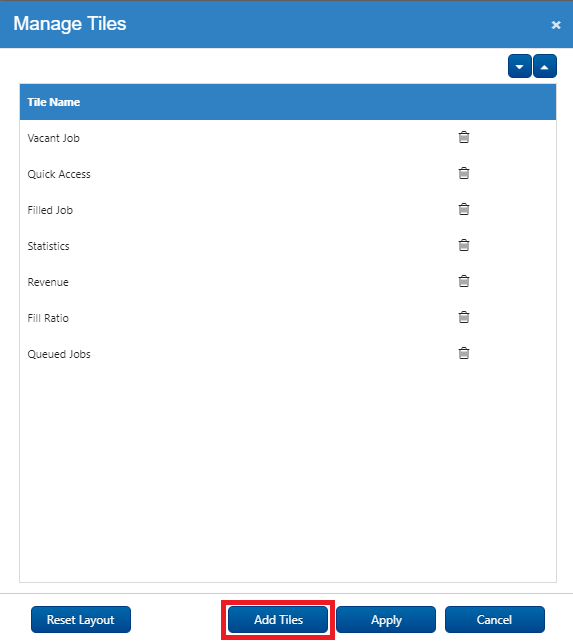Click the Reset Layout button
This screenshot has height=641, width=573.
tap(81, 620)
